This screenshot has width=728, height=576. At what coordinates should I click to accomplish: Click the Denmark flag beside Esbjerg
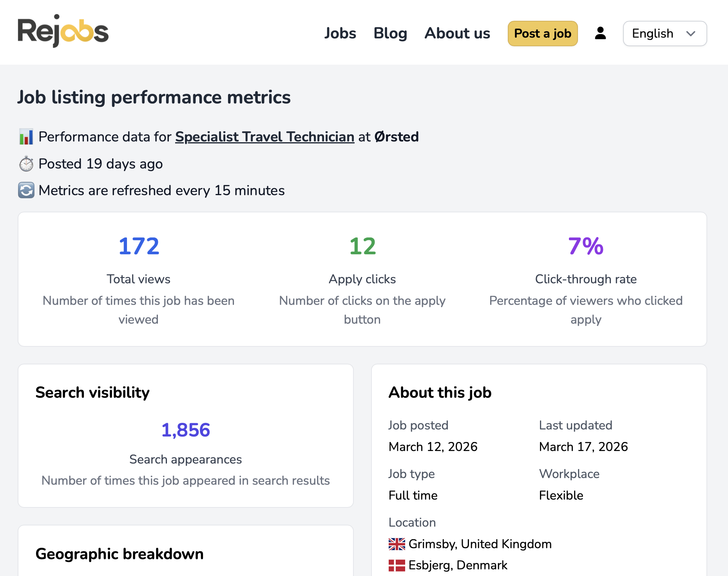click(x=396, y=565)
